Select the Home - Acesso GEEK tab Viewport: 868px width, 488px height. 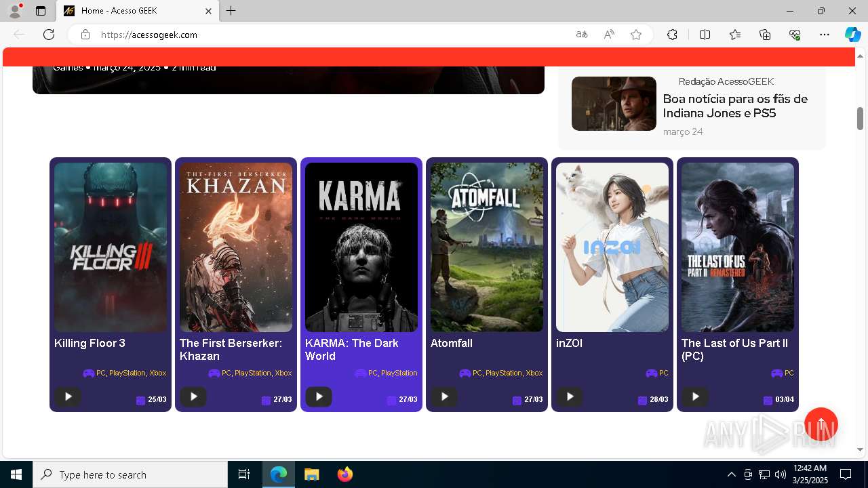pyautogui.click(x=138, y=11)
